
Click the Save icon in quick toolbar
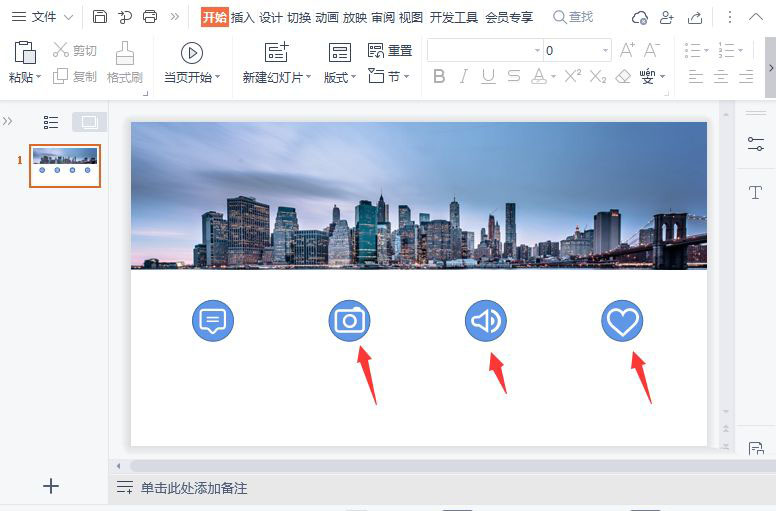[x=100, y=17]
